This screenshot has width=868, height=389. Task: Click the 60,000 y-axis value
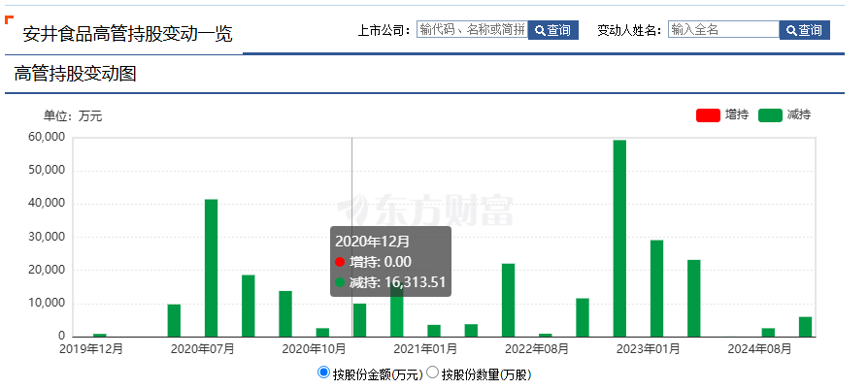pos(47,137)
